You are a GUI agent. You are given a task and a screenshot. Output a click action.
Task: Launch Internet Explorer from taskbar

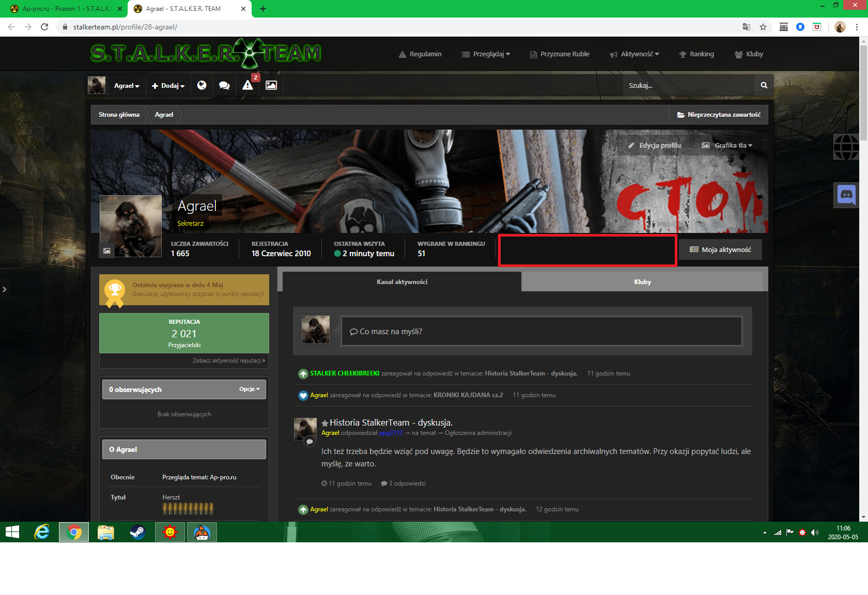(41, 532)
